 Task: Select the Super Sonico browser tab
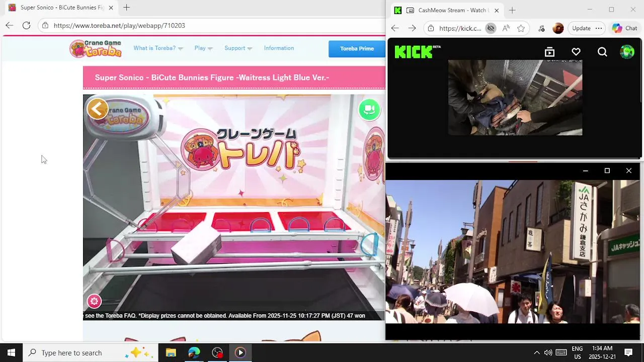[61, 8]
